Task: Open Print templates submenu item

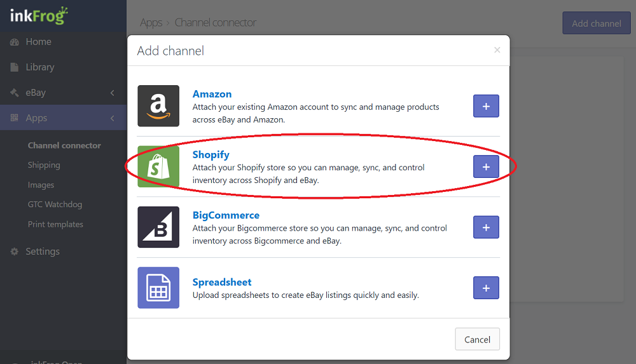Action: coord(55,224)
